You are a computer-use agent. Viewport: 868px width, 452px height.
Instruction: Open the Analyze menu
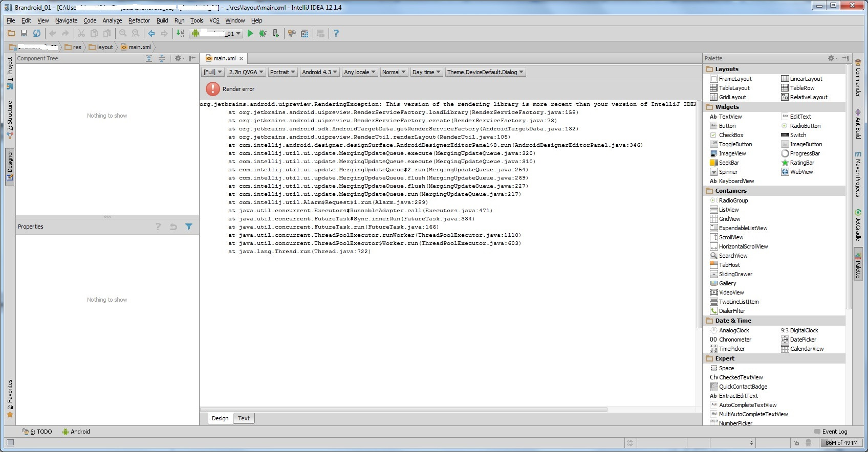click(x=112, y=20)
